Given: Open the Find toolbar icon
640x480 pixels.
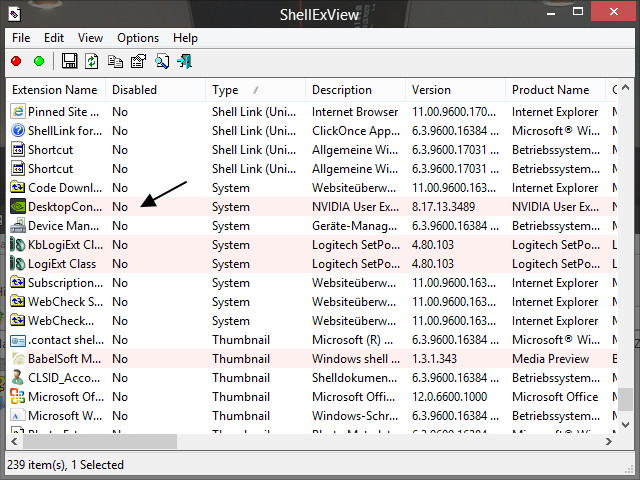Looking at the screenshot, I should [162, 61].
